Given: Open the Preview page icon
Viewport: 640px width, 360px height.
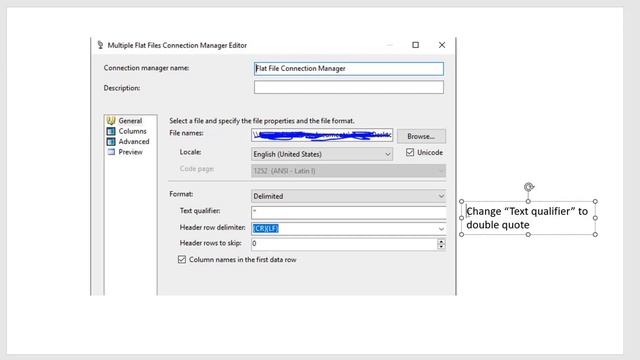Looking at the screenshot, I should pyautogui.click(x=111, y=152).
